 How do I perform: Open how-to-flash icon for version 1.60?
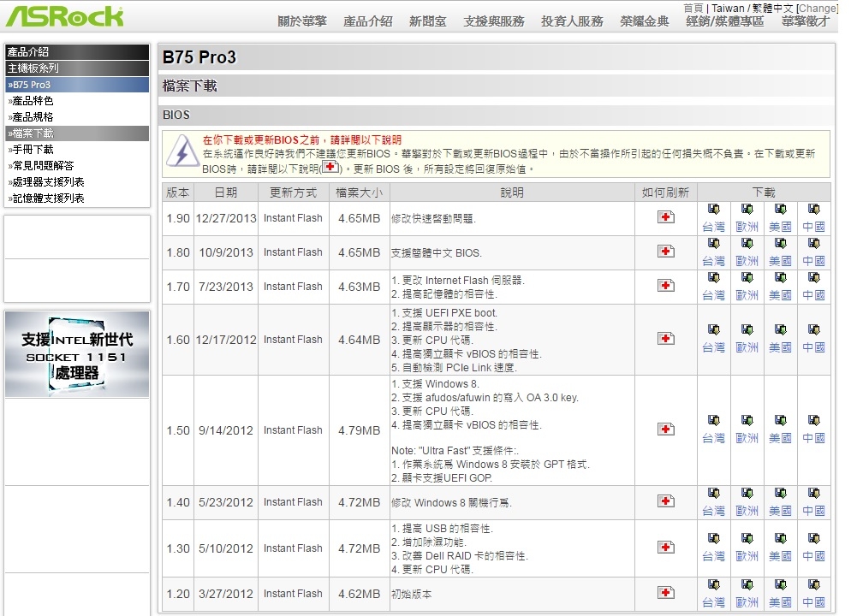[x=666, y=338]
